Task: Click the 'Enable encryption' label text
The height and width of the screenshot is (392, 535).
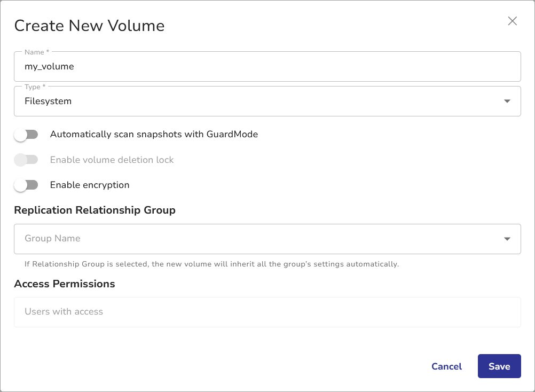Action: pos(90,185)
